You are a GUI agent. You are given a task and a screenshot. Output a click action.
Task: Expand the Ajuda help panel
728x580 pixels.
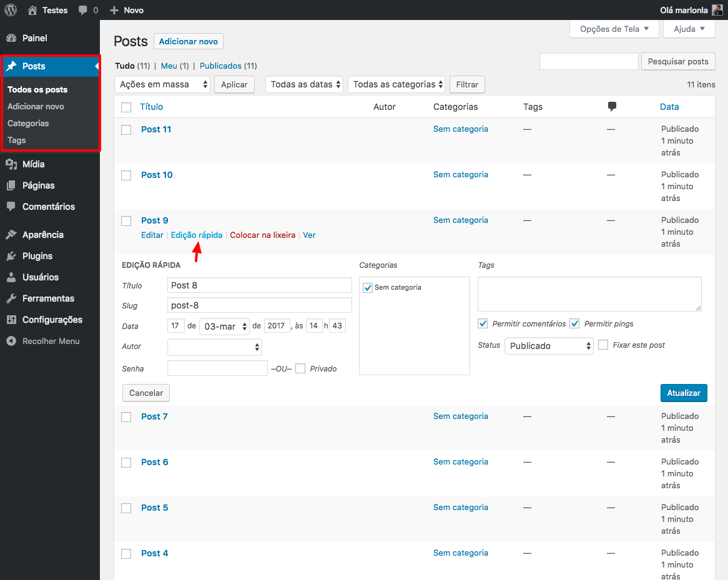tap(689, 29)
